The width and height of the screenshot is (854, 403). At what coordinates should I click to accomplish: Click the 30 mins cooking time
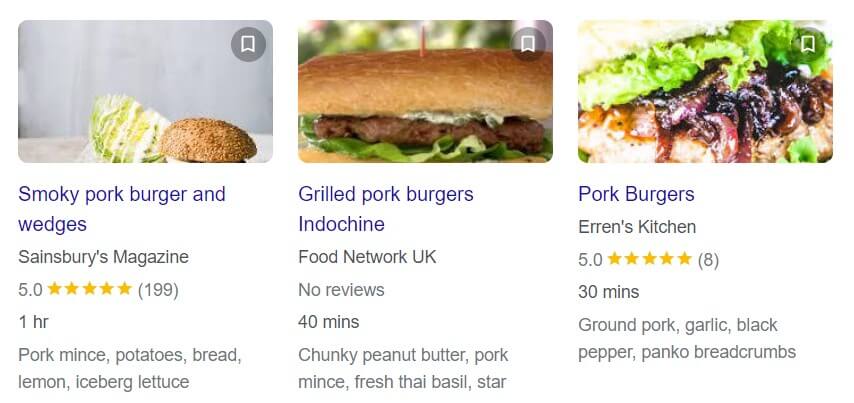pyautogui.click(x=608, y=292)
